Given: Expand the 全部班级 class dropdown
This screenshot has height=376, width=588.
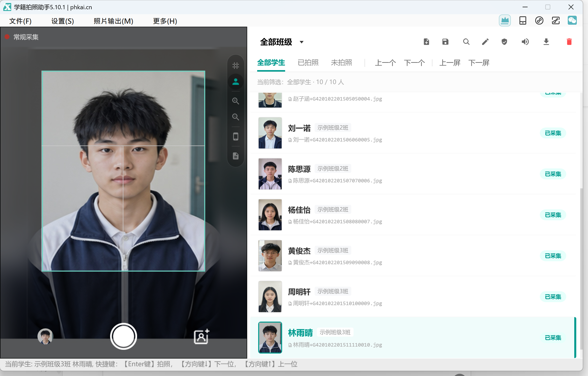Looking at the screenshot, I should tap(282, 42).
